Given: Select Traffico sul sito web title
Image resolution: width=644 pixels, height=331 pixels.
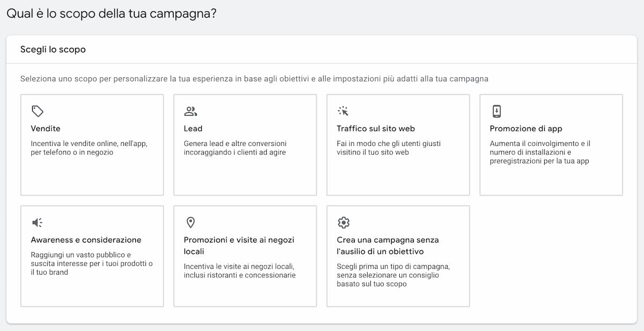Looking at the screenshot, I should [x=376, y=128].
